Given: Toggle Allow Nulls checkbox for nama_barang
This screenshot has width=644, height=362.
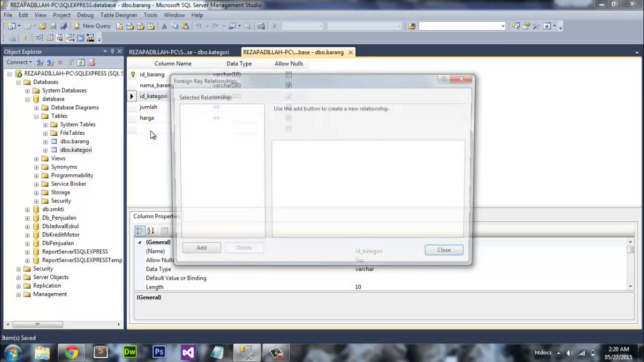Looking at the screenshot, I should (288, 85).
